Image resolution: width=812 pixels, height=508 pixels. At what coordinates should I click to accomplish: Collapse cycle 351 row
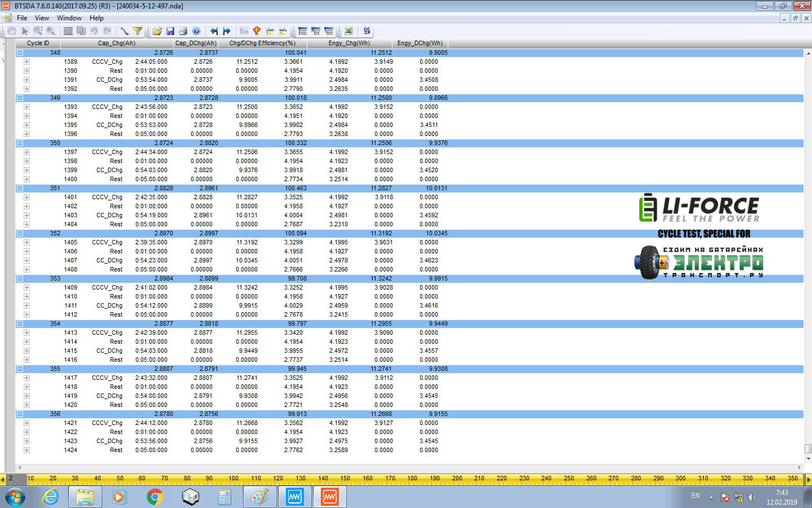(x=20, y=188)
